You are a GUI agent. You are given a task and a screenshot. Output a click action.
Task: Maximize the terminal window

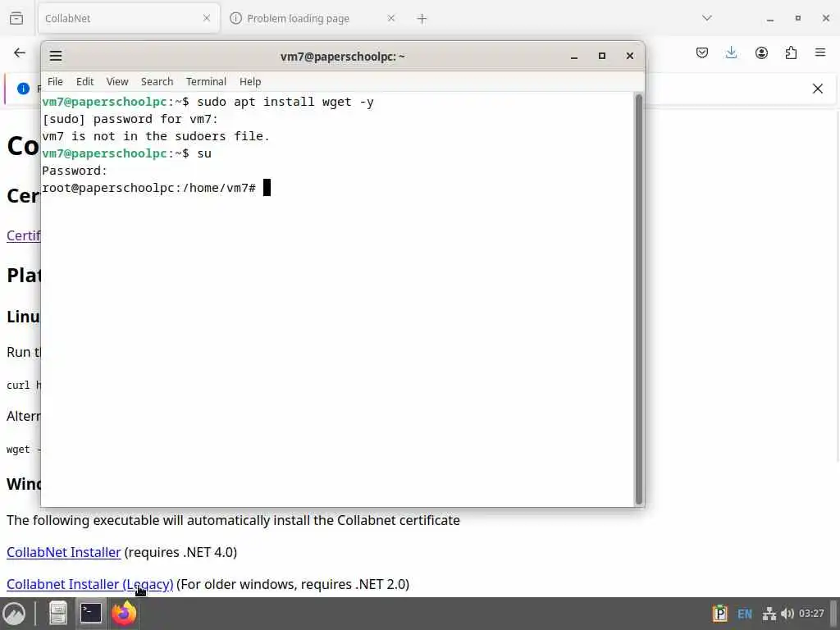point(601,56)
